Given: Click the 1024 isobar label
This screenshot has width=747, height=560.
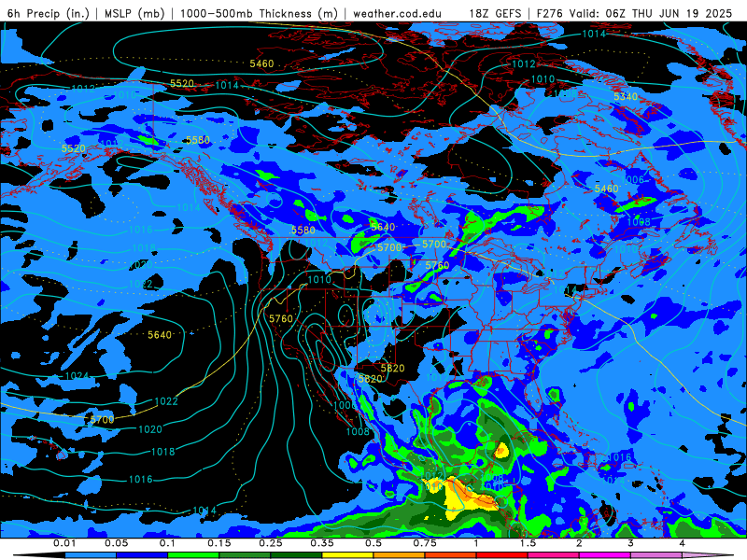Looking at the screenshot, I should 77,376.
